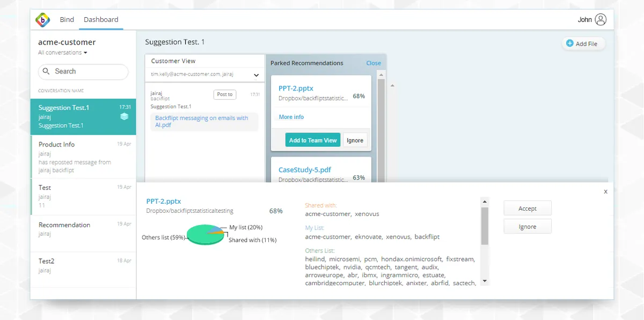
Task: Click the 68% score on PPT-2.pptx card
Action: (358, 96)
